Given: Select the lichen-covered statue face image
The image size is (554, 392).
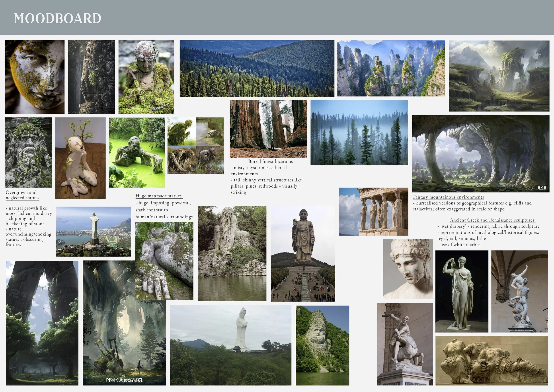Looking at the screenshot, I should tap(35, 77).
